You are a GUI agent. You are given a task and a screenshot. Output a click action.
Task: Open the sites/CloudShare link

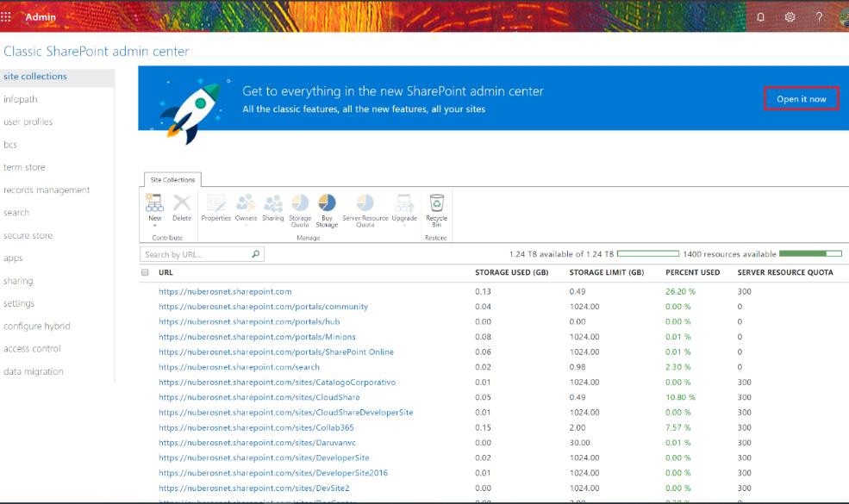click(259, 397)
